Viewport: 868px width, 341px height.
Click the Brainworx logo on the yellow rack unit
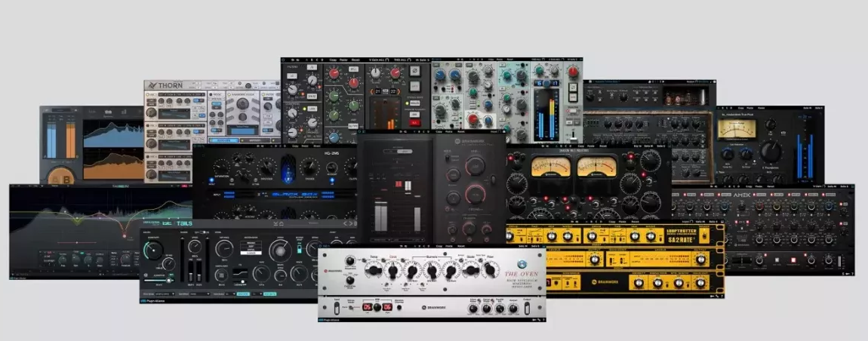click(605, 281)
